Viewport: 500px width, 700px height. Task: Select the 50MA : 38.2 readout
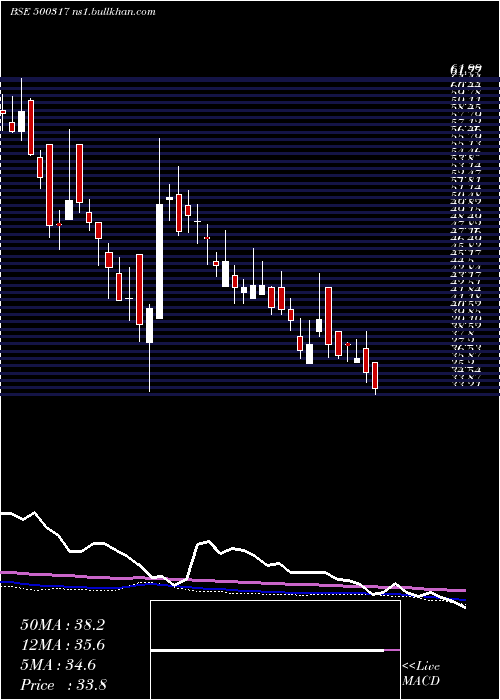tap(62, 625)
